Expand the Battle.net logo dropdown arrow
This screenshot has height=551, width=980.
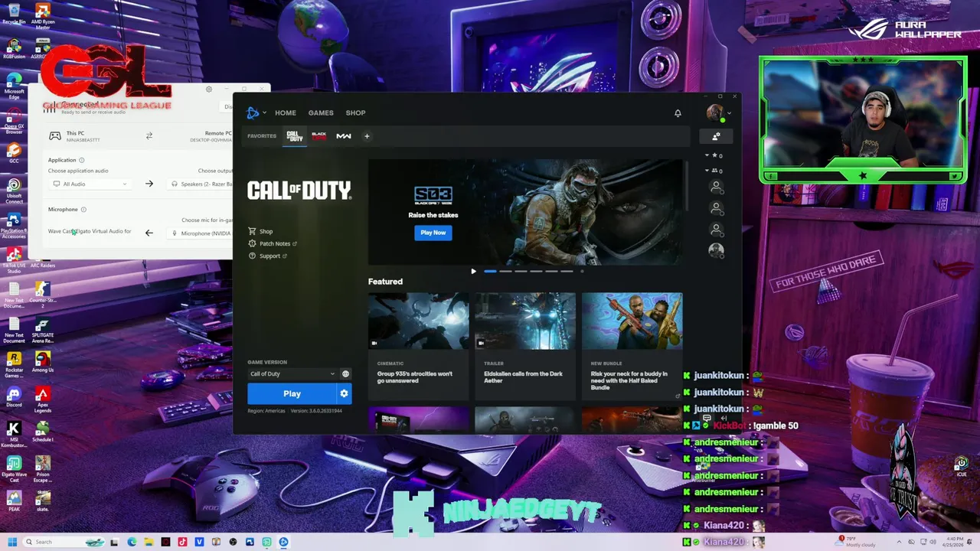(265, 113)
